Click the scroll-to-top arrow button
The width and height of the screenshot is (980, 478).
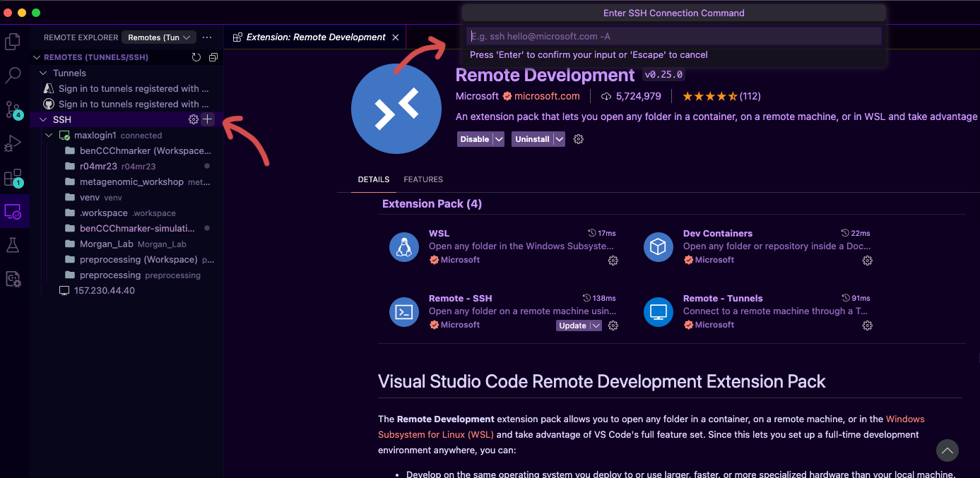pos(947,450)
